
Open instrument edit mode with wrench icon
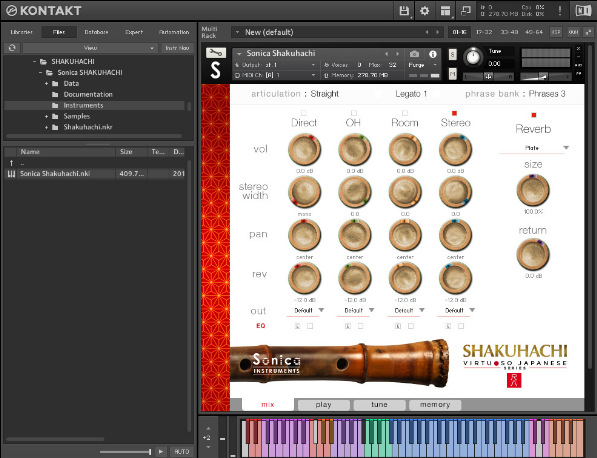pos(216,53)
